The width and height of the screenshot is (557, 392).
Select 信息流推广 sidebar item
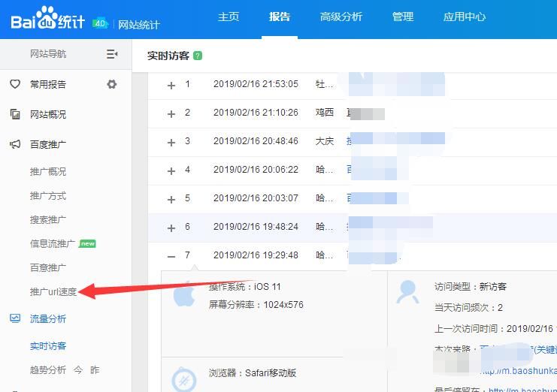pyautogui.click(x=53, y=244)
